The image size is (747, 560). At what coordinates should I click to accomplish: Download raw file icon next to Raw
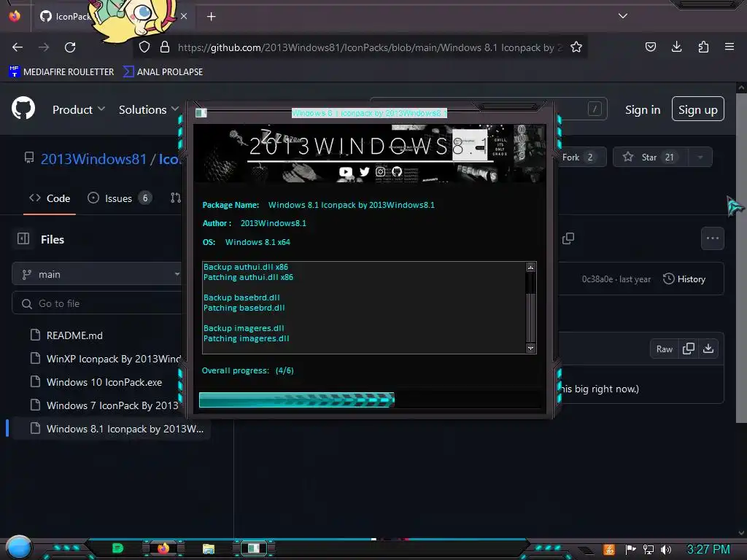(x=708, y=349)
